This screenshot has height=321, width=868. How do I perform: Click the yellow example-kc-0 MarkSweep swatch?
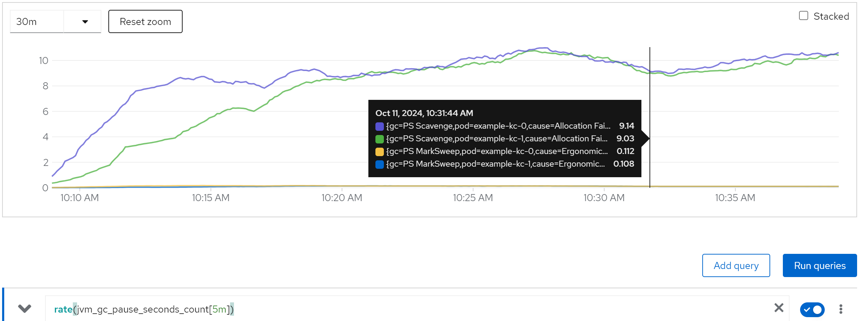379,152
